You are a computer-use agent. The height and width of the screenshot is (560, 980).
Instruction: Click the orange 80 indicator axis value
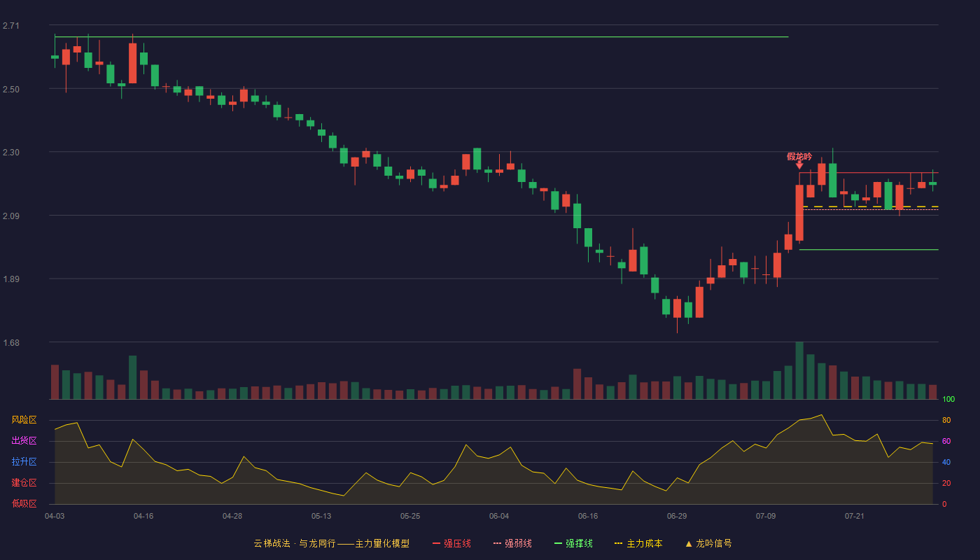(x=946, y=420)
